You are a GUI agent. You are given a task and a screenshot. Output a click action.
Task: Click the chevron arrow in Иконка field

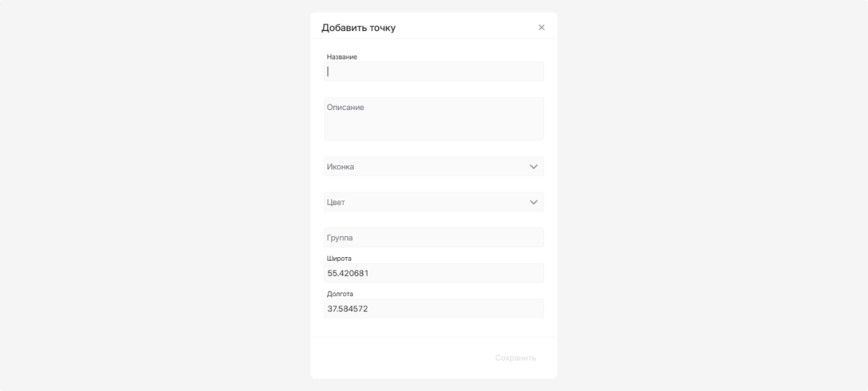coord(534,167)
